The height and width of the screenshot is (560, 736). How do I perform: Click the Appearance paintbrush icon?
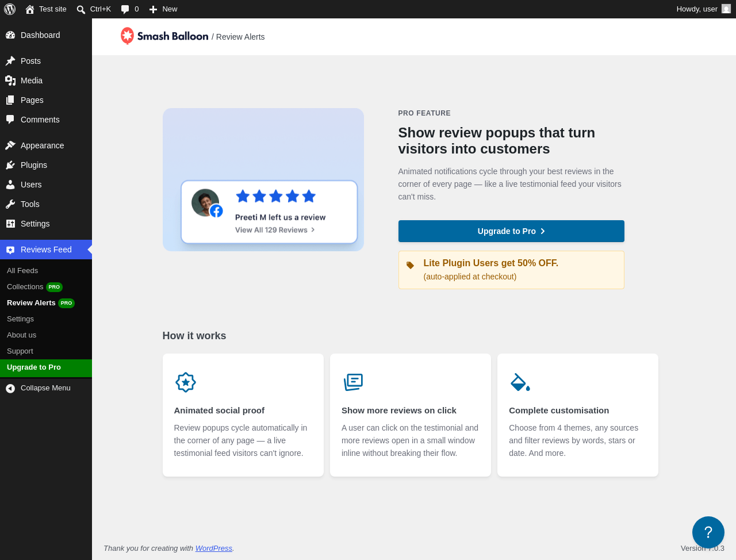(10, 145)
